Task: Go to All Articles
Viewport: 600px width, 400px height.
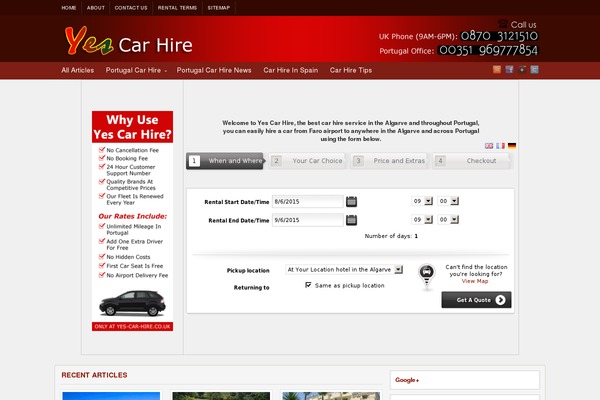Action: tap(78, 70)
